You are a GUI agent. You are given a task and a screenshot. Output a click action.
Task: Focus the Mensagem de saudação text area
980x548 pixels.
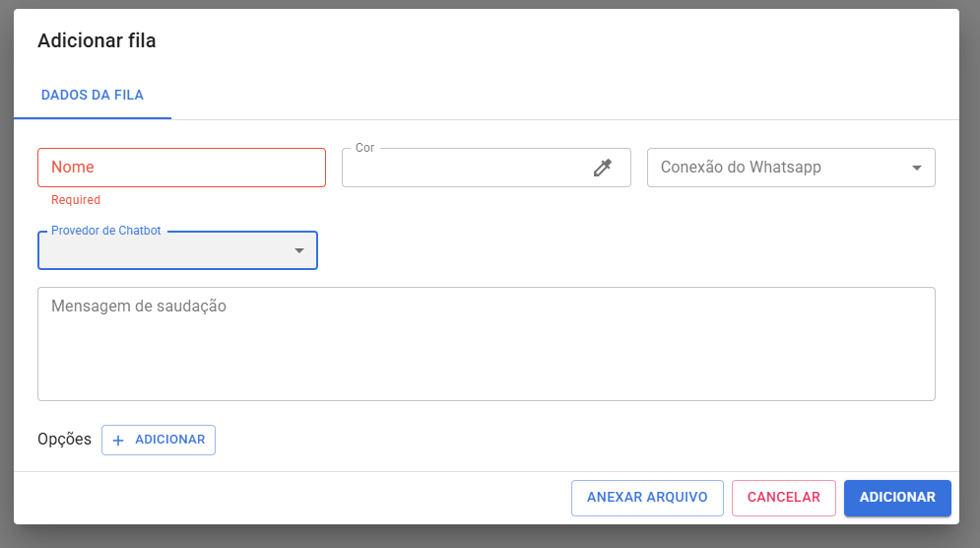[x=486, y=343]
